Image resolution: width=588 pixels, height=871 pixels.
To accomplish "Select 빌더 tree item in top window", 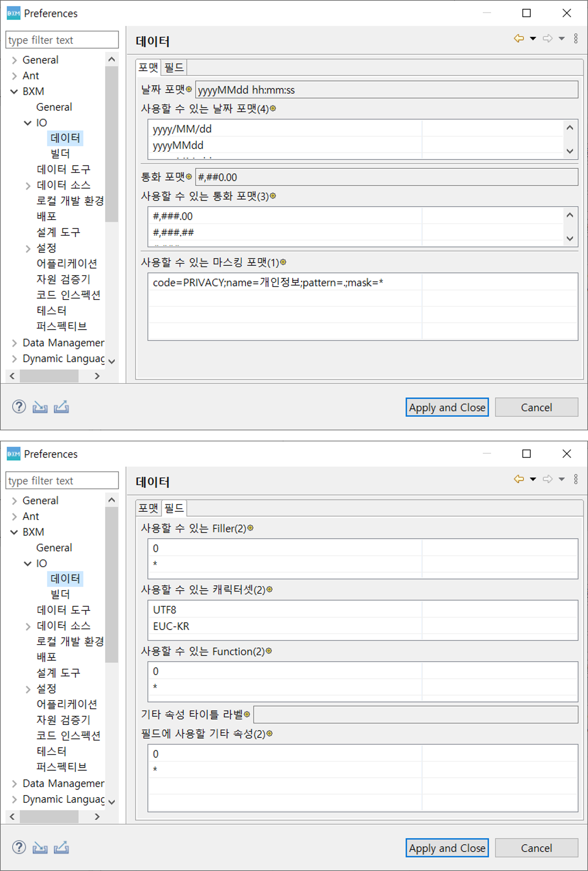I will (x=60, y=154).
